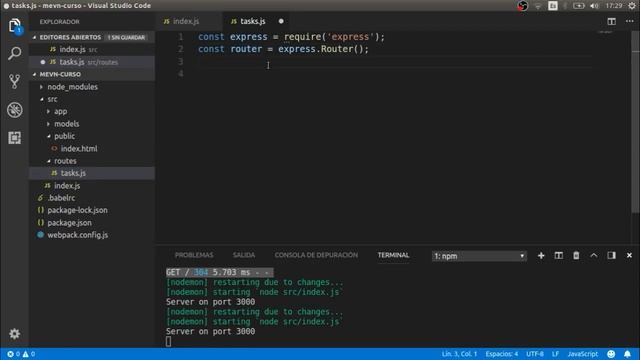This screenshot has width=640, height=360.
Task: Click Lin. 3, Col. 1 in status bar
Action: pos(459,354)
